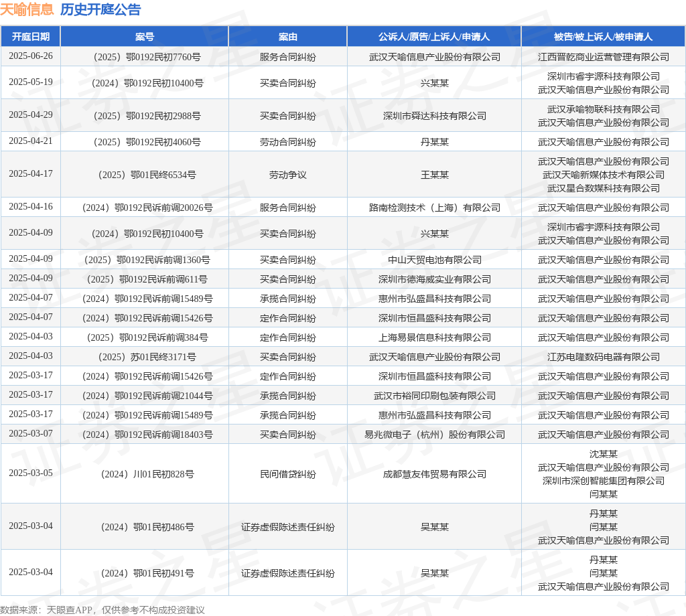Click plaintiff 深圳市舜达科技有限公司
The image size is (686, 616).
point(434,116)
